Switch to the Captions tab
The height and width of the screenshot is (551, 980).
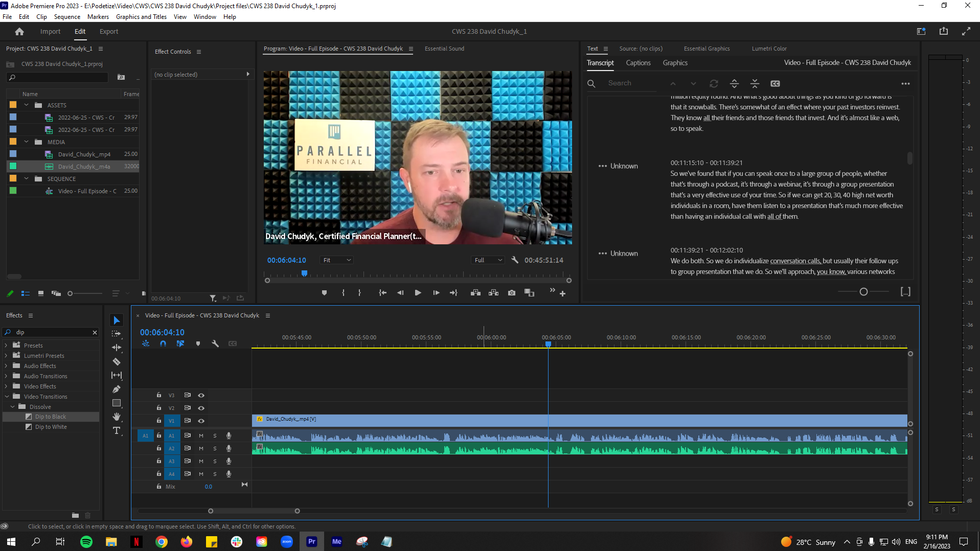(638, 63)
